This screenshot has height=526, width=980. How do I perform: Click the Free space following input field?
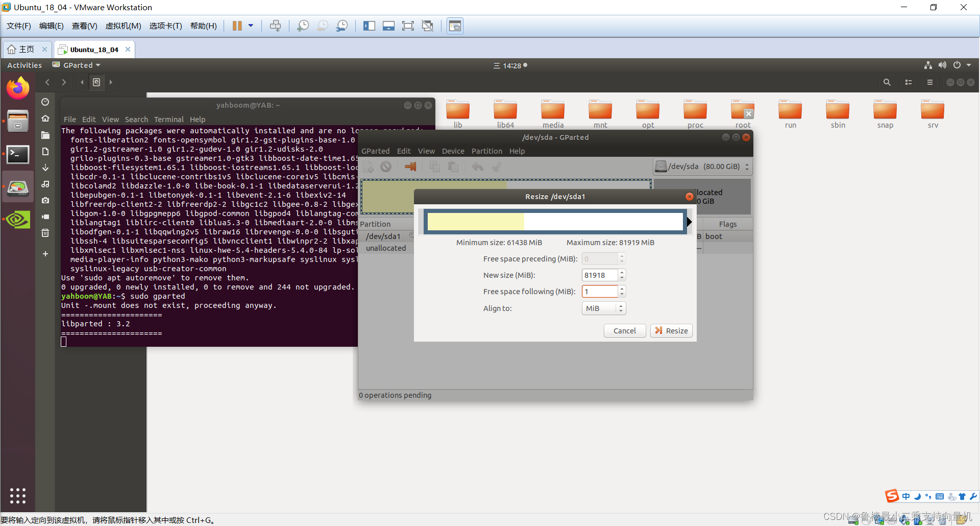600,292
